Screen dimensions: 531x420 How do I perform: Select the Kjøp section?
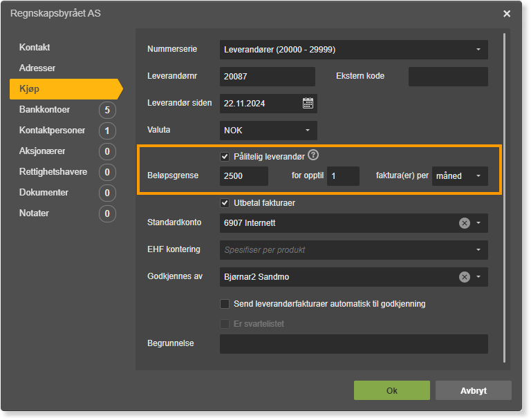tap(66, 89)
